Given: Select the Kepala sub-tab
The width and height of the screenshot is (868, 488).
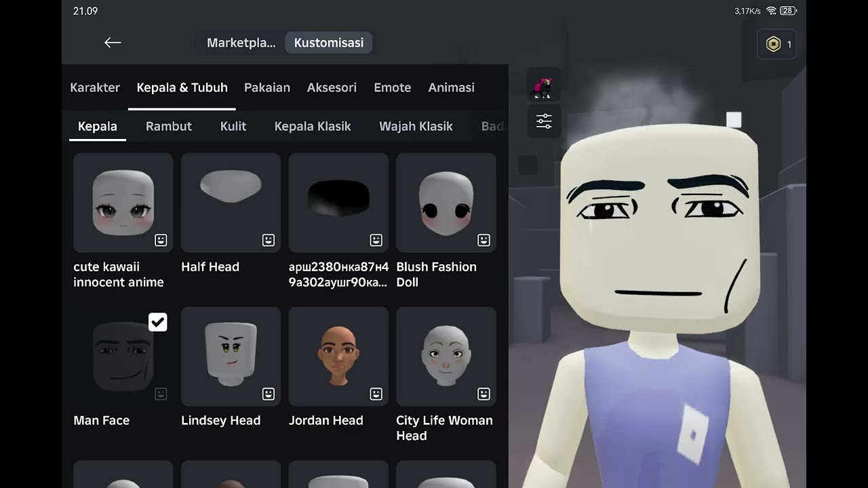Looking at the screenshot, I should coord(98,126).
